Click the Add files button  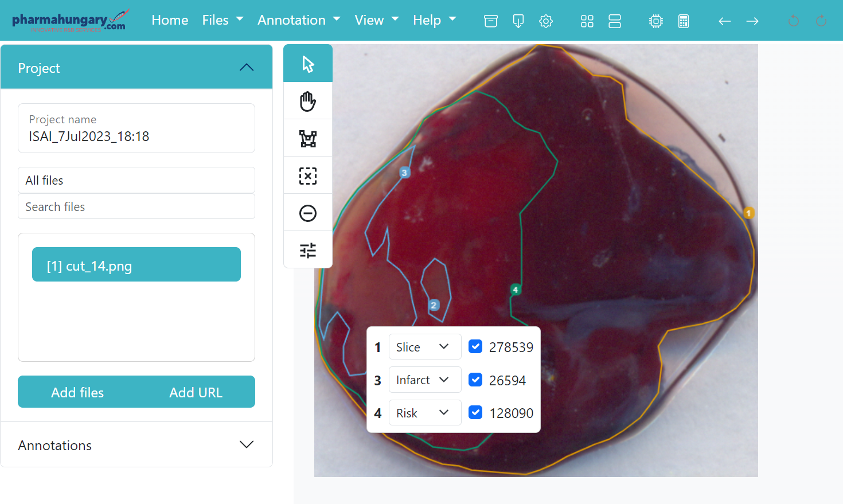click(77, 392)
